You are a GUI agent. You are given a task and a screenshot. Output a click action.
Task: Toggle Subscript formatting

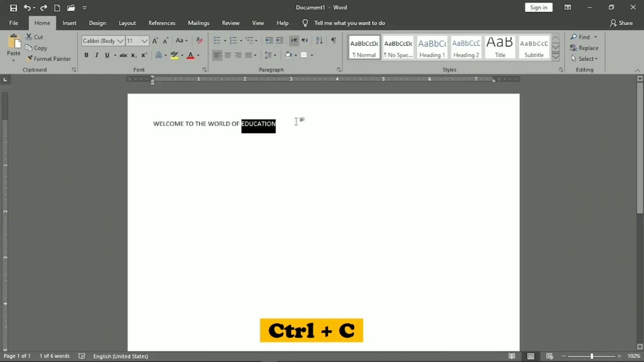click(133, 55)
